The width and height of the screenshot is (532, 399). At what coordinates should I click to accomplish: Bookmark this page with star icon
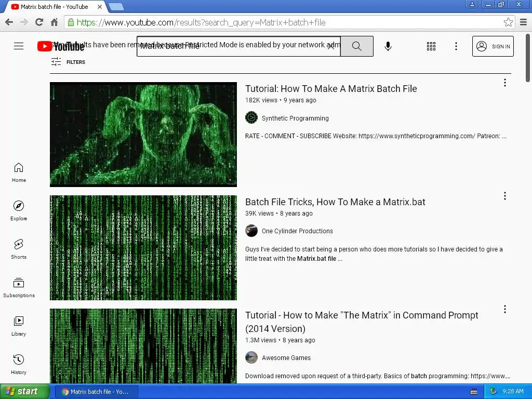coord(508,22)
